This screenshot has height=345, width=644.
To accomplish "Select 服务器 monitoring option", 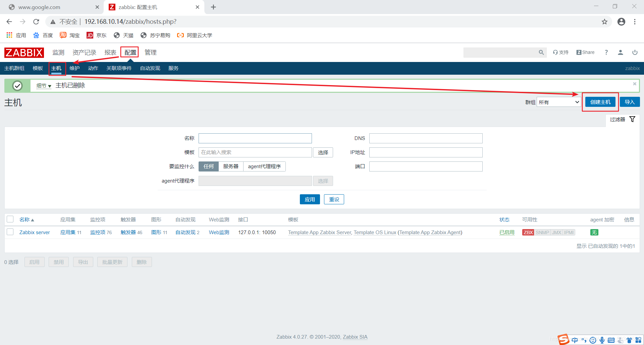I will (231, 166).
